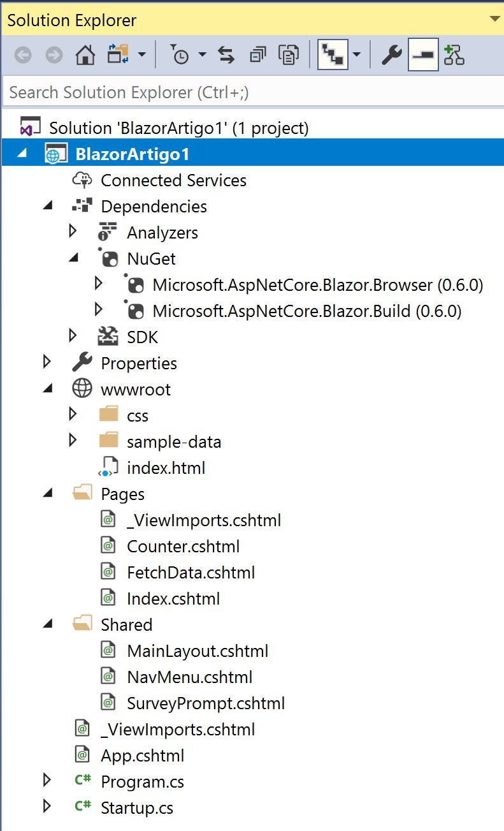Select the index.html file
Viewport: 504px width, 831px height.
166,467
